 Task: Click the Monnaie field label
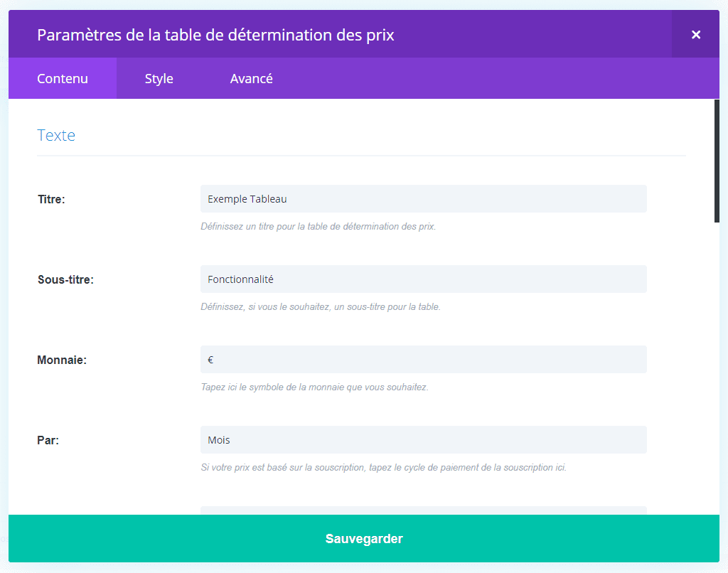tap(62, 360)
